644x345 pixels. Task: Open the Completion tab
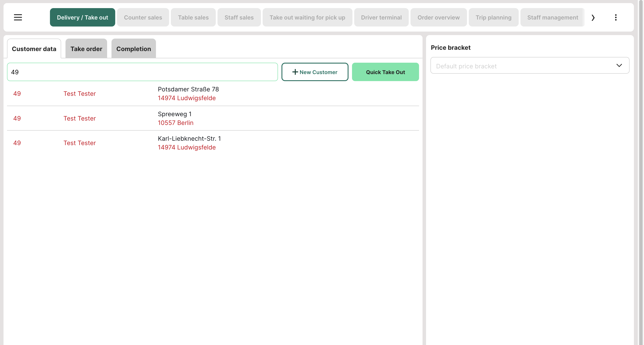click(133, 49)
